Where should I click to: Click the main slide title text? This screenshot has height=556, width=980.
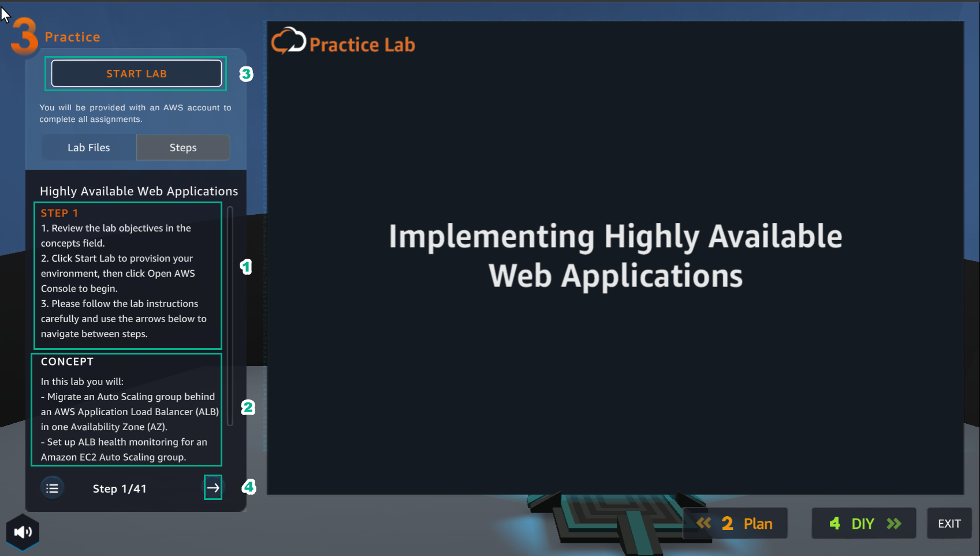(616, 256)
